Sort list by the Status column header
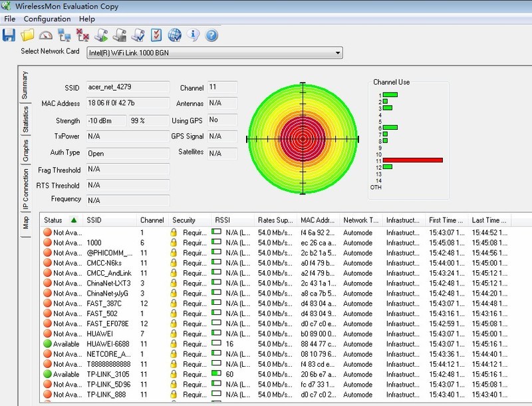532x406 pixels. [x=53, y=220]
